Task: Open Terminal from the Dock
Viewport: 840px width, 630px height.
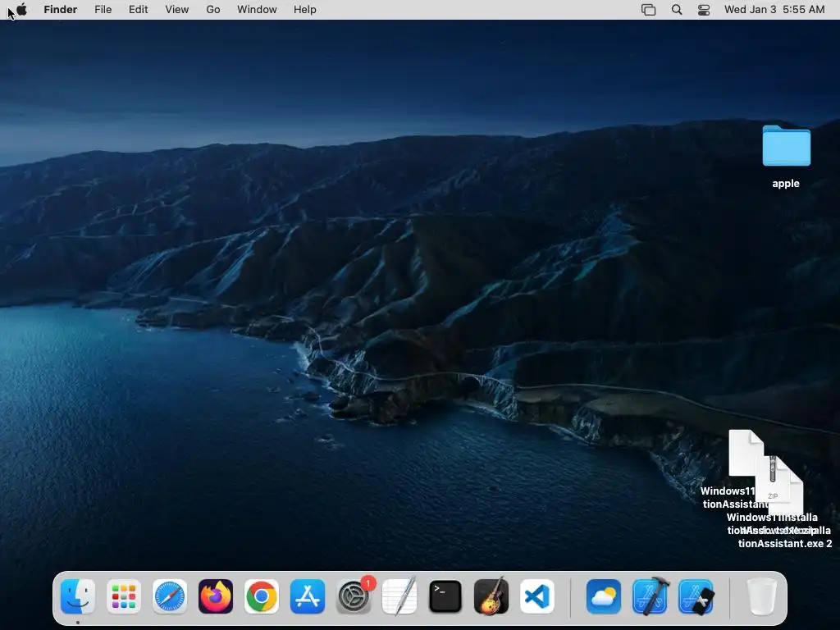Action: tap(445, 596)
